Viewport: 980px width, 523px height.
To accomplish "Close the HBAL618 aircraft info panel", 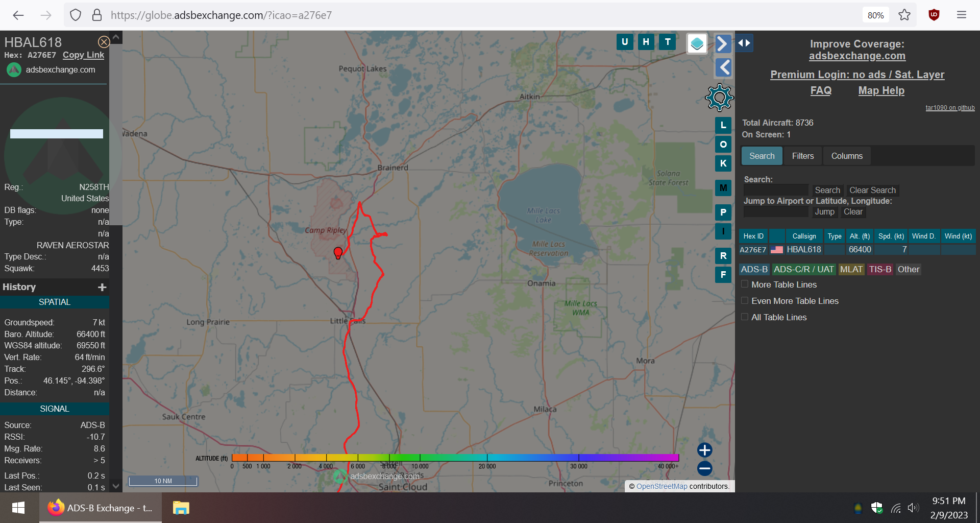I will click(104, 42).
